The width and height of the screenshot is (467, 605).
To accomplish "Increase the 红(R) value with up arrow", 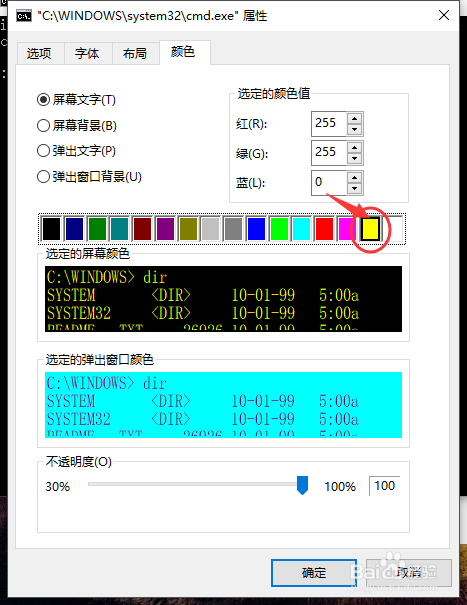I will tap(354, 118).
